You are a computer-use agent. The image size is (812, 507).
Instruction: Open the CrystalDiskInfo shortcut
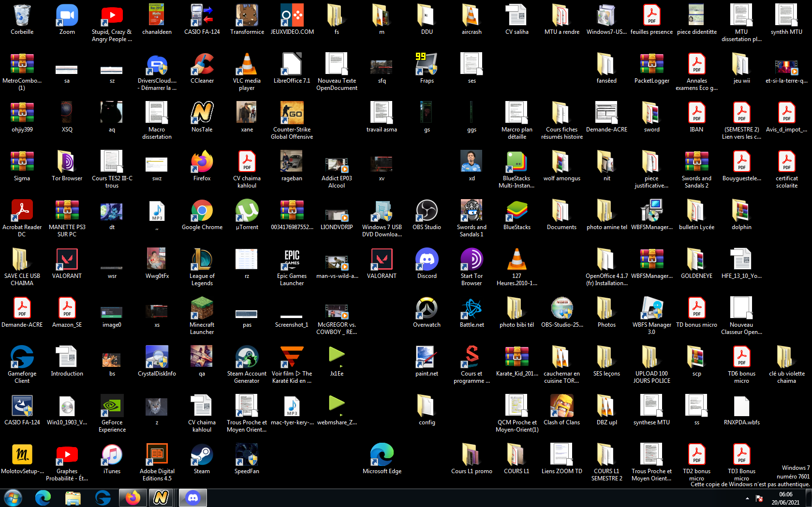coord(157,361)
